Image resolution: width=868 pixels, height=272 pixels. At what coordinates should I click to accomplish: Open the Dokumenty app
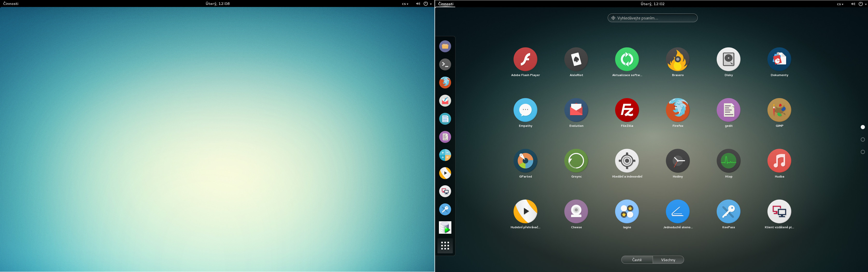tap(779, 60)
